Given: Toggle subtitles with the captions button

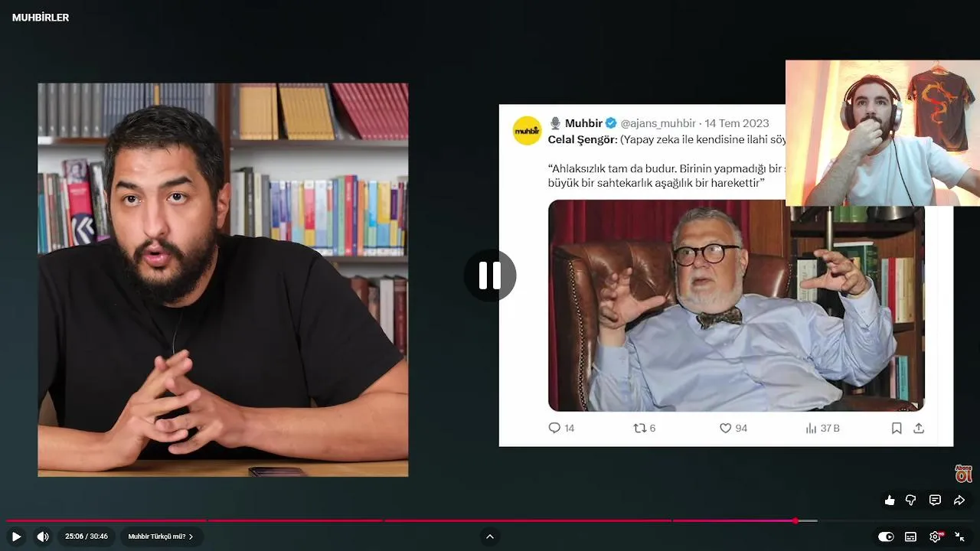Looking at the screenshot, I should click(x=910, y=536).
